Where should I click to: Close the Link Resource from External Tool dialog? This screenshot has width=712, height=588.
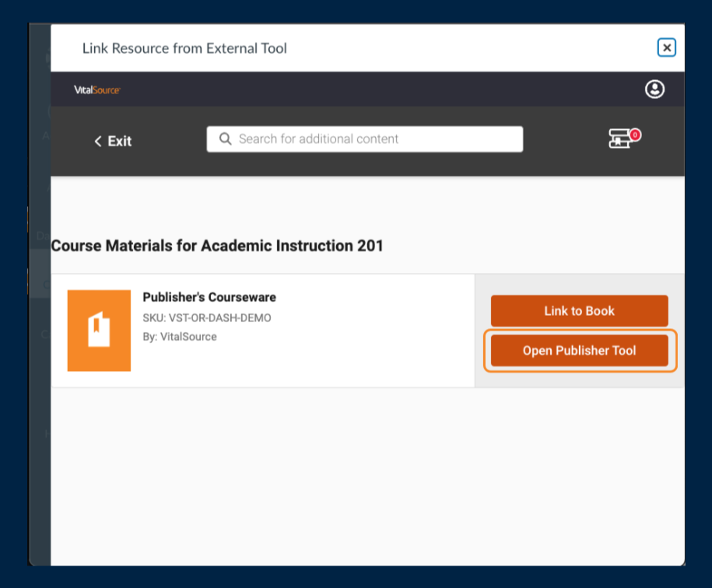[667, 47]
